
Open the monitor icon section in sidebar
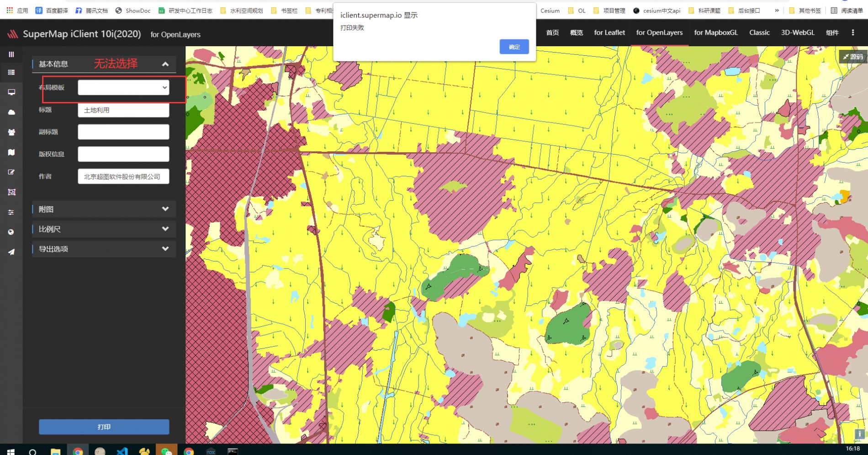point(11,92)
